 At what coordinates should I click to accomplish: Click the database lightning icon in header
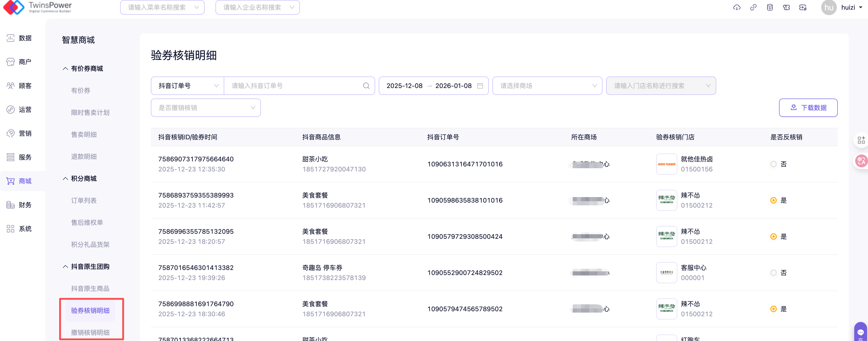[770, 7]
